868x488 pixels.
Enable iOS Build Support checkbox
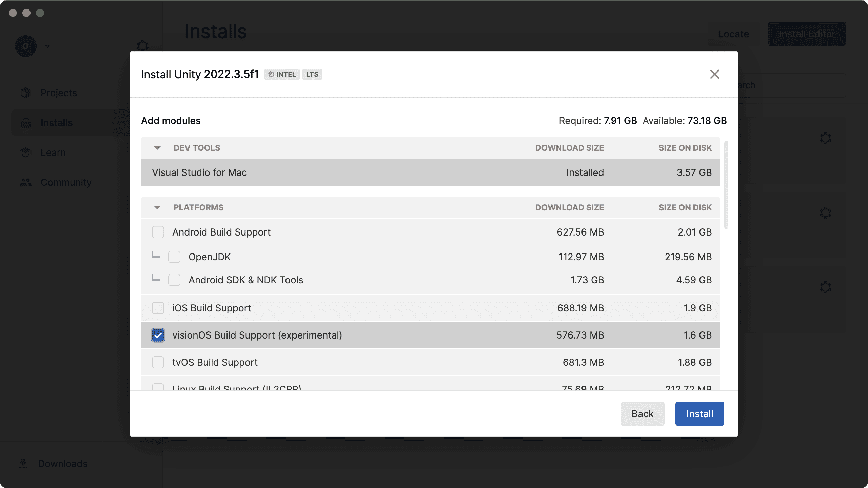158,308
